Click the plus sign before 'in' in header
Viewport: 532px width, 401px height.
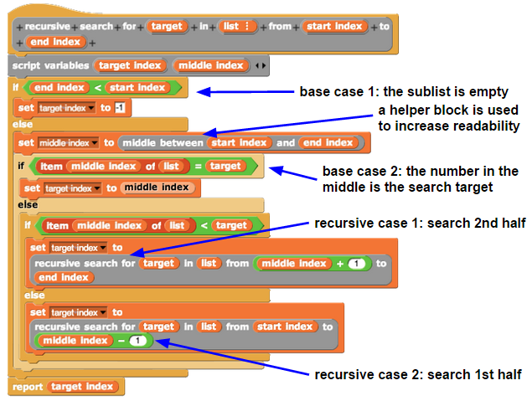tap(194, 28)
